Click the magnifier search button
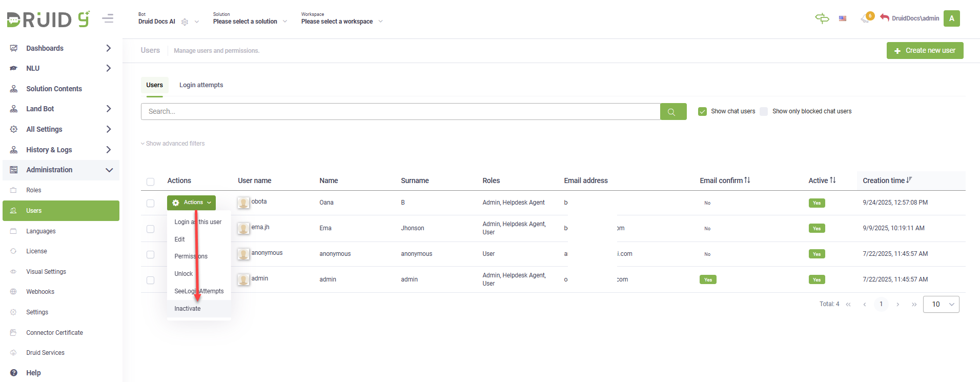 click(x=673, y=112)
